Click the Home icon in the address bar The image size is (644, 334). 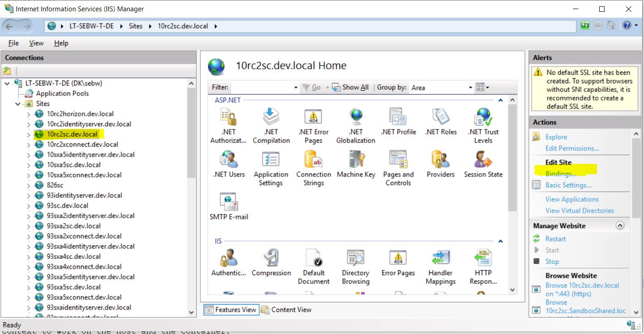click(x=611, y=25)
